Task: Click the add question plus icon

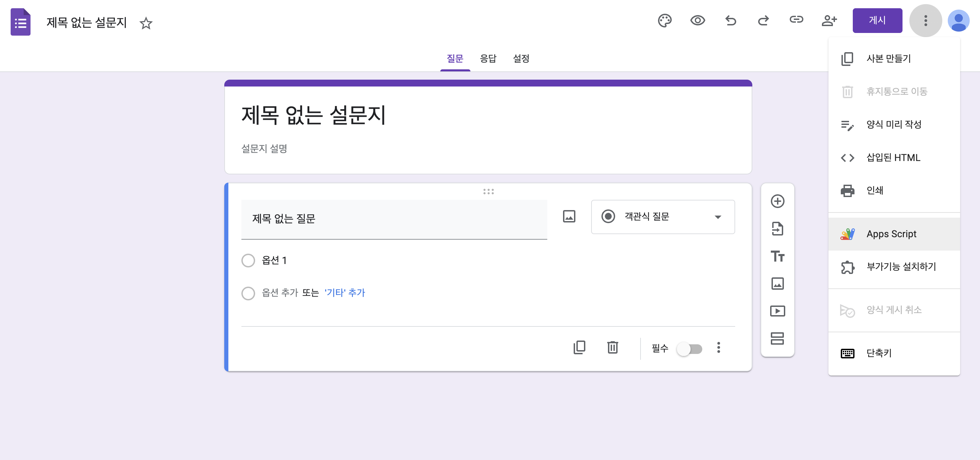Action: pos(777,201)
